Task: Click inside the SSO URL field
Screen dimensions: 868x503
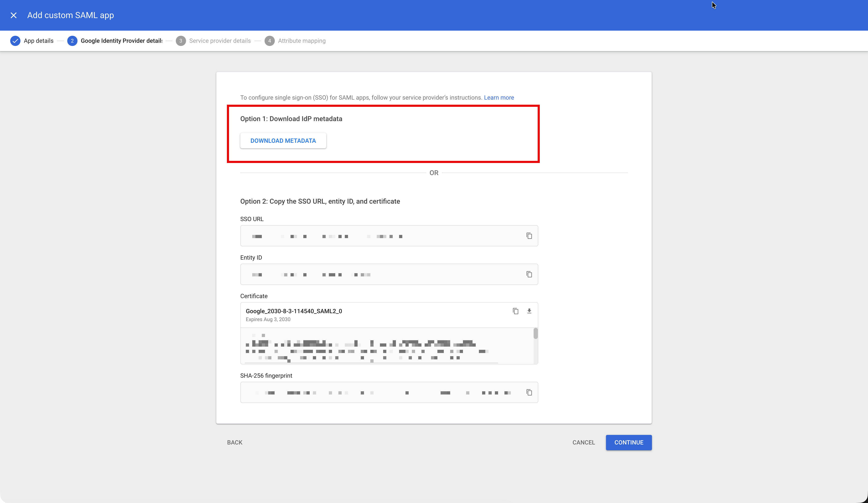Action: coord(379,236)
